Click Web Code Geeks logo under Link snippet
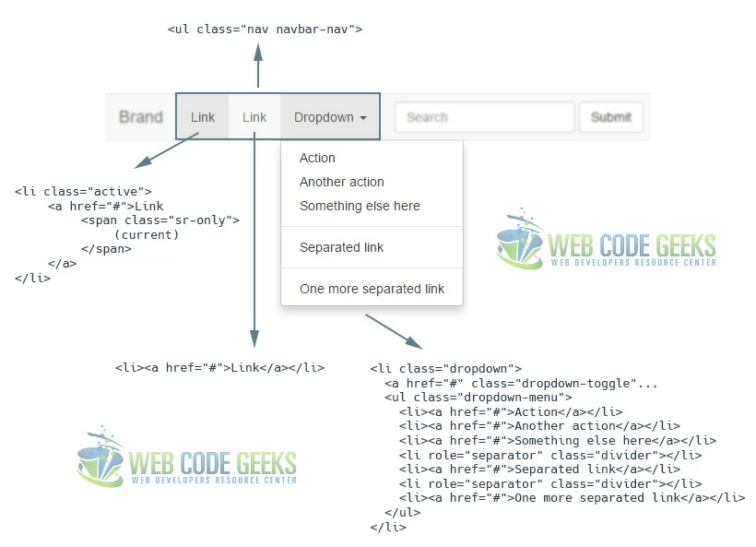Viewport: 756px width, 547px height. 187,458
